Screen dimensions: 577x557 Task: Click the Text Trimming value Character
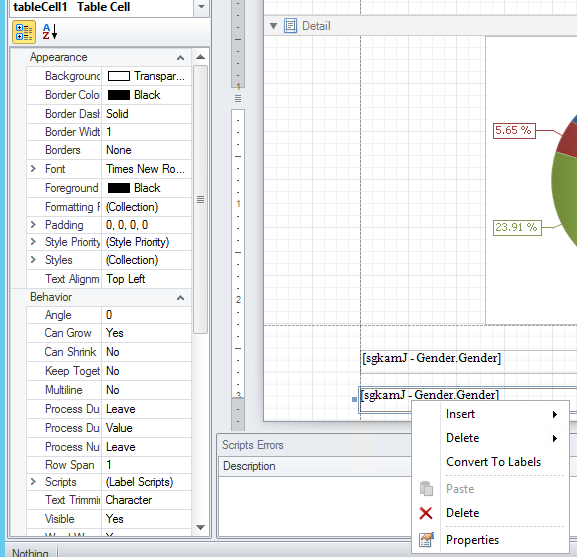tap(146, 500)
